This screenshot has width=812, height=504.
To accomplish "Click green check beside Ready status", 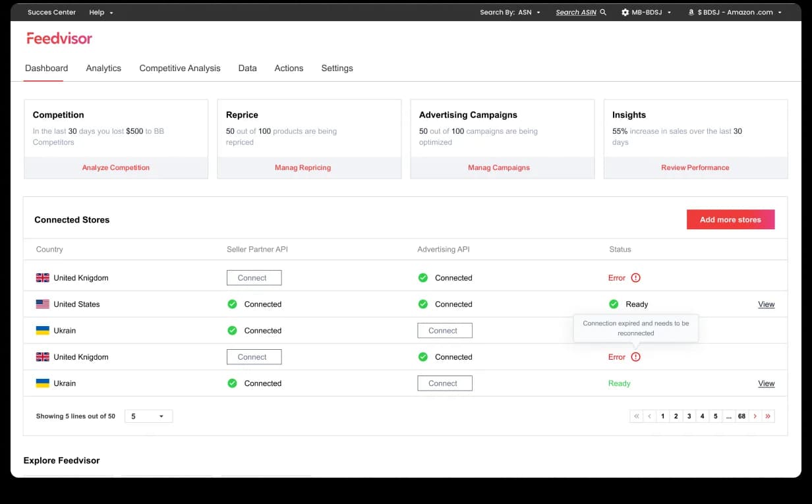I will (614, 304).
